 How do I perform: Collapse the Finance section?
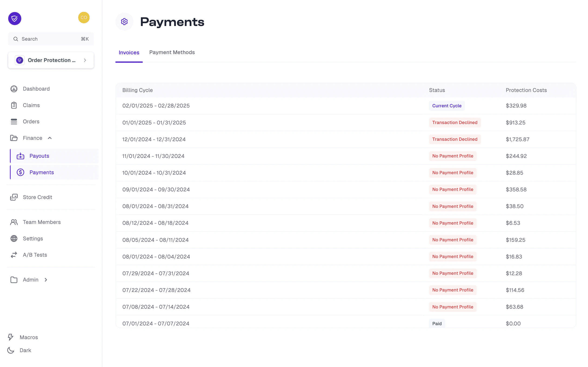(50, 138)
